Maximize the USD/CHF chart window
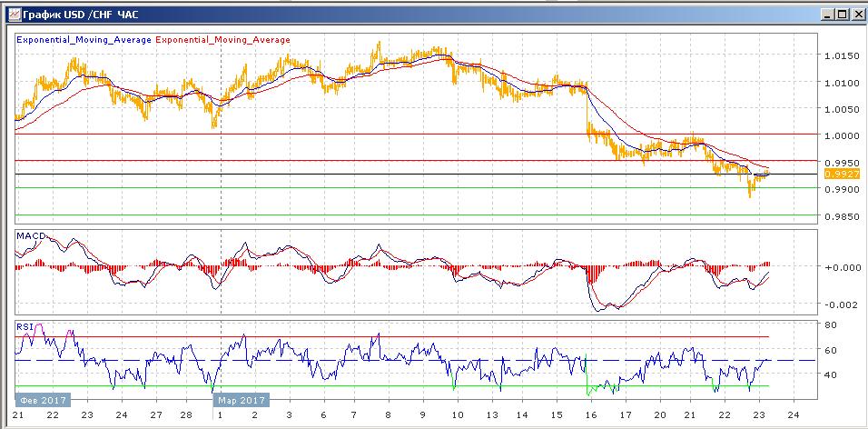Viewport: 868px width, 429px height. pos(842,15)
